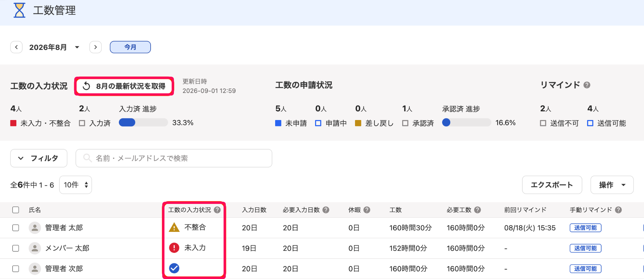This screenshot has width=644, height=279.
Task: Click the 氏名 column header
Action: 35,210
